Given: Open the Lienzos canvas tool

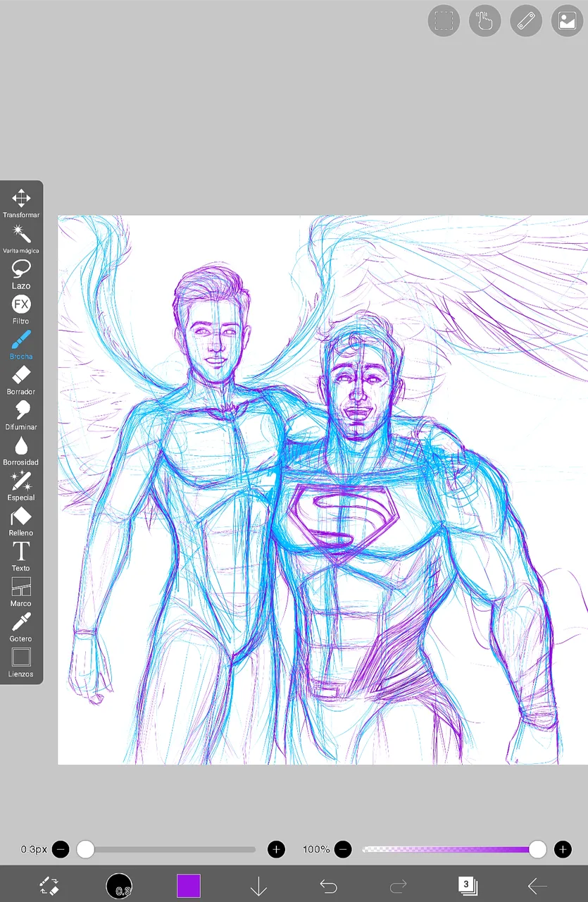Looking at the screenshot, I should [21, 661].
